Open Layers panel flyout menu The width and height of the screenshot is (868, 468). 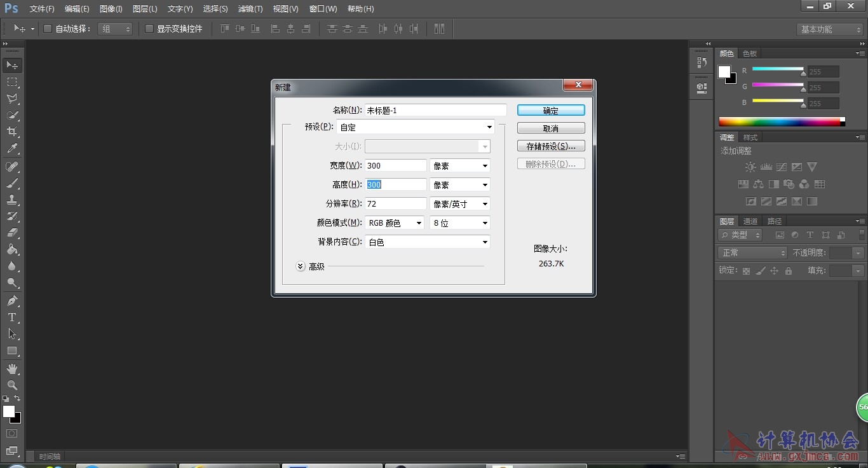859,221
